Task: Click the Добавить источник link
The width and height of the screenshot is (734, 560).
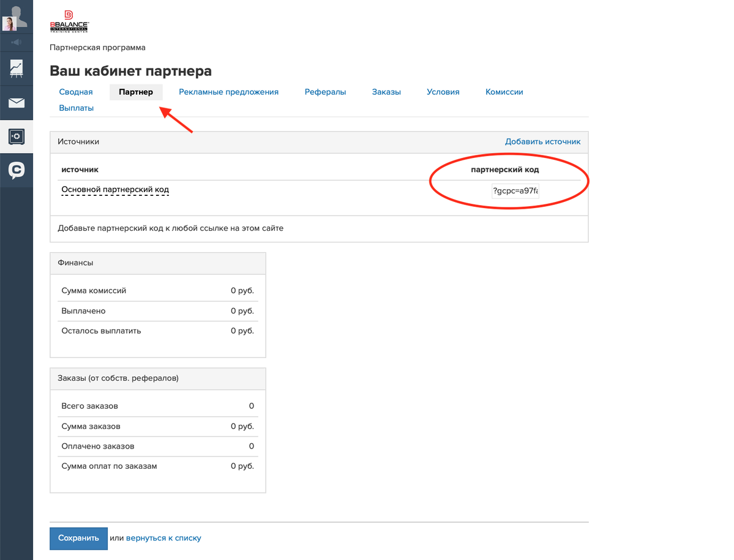Action: point(542,141)
